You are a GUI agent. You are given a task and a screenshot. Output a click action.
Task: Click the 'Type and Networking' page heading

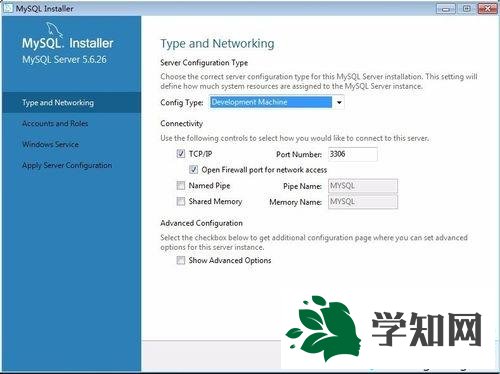217,44
